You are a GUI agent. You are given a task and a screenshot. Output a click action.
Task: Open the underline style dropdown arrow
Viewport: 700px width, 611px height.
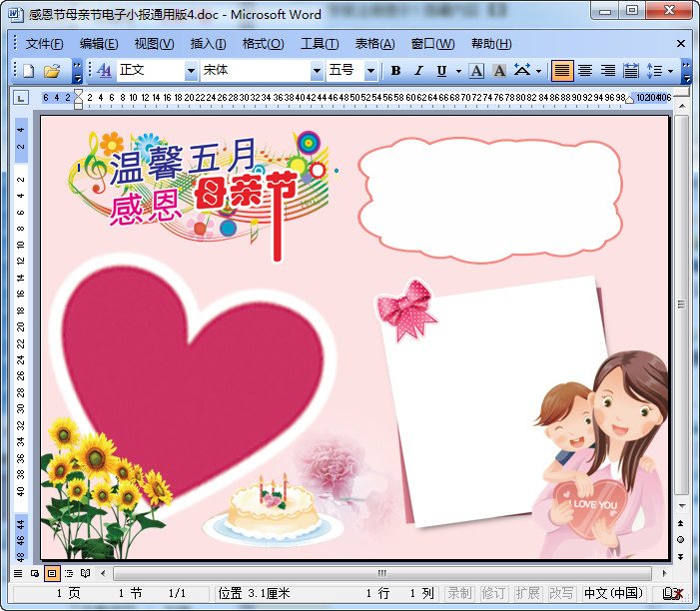click(458, 71)
